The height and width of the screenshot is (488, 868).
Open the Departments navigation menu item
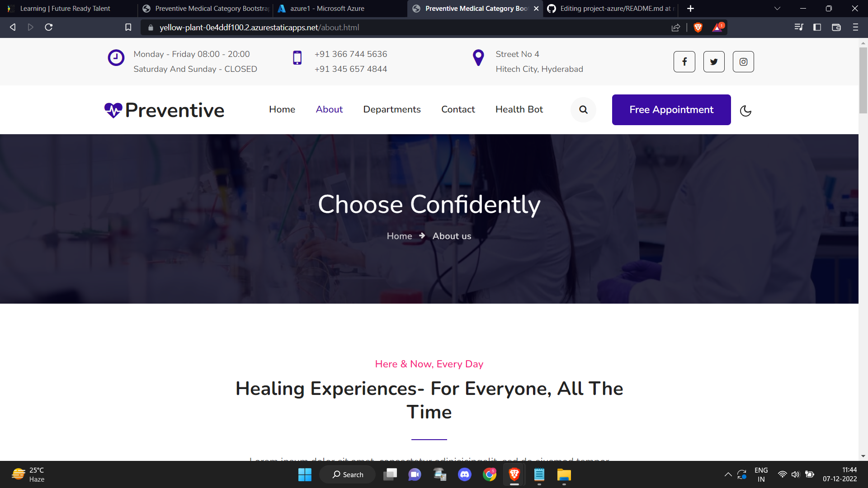(392, 109)
